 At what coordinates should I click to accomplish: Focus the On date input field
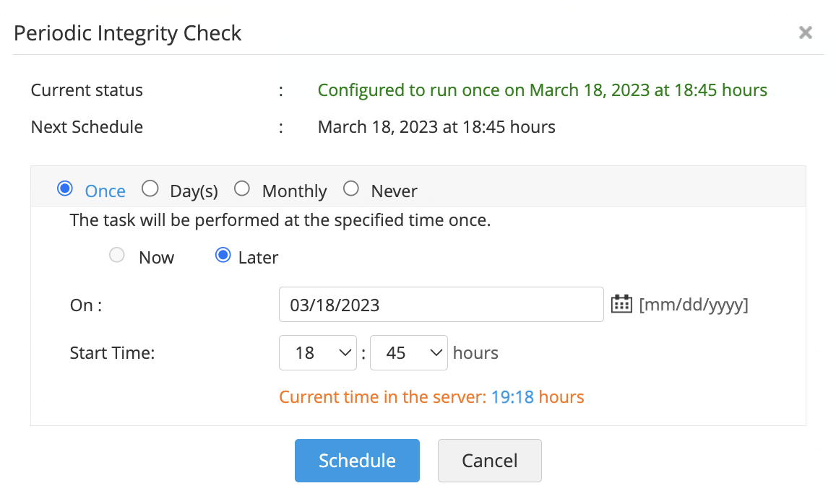pyautogui.click(x=441, y=305)
